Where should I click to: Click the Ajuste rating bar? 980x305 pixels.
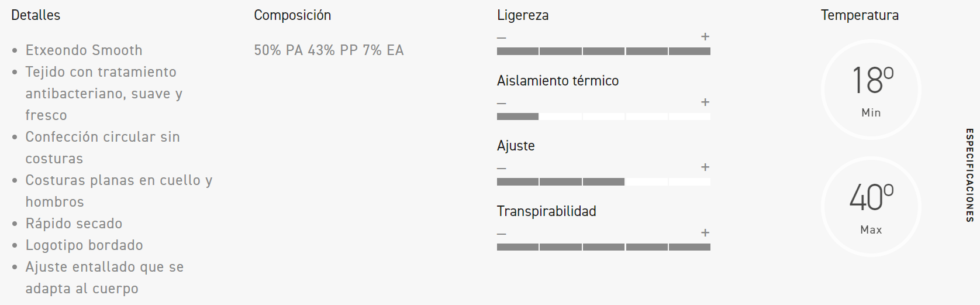pos(603,182)
